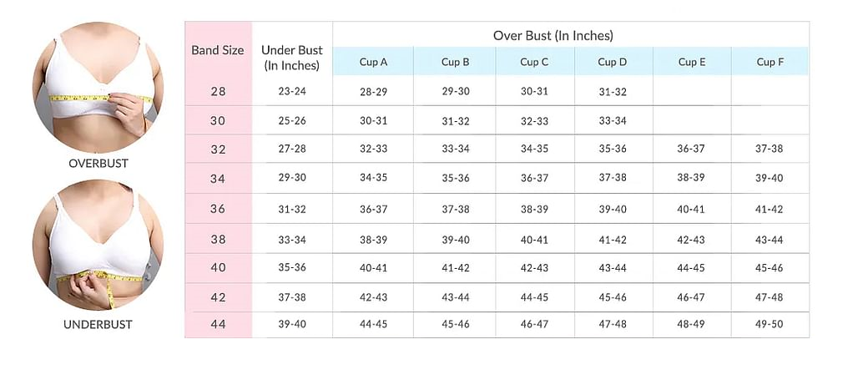Click the underbust measurement photo
Screen dimensions: 868x390
coord(98,245)
